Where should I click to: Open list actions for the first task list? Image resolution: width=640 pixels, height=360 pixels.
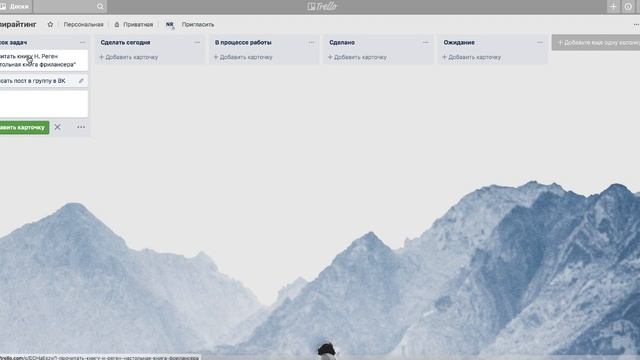(x=83, y=42)
